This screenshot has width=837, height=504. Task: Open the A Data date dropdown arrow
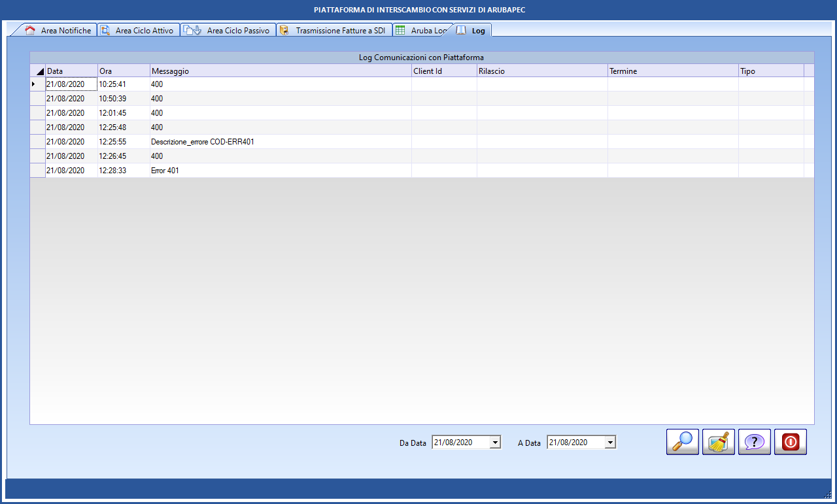[610, 443]
